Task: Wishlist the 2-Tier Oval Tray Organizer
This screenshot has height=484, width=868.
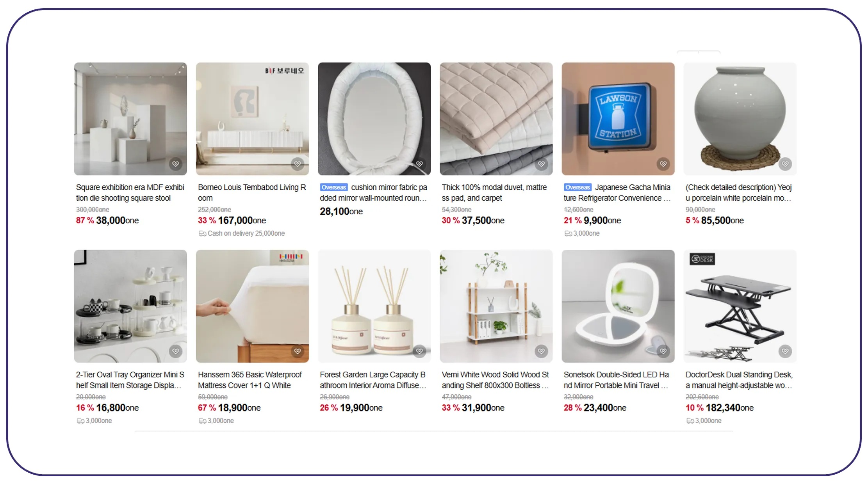Action: point(176,351)
